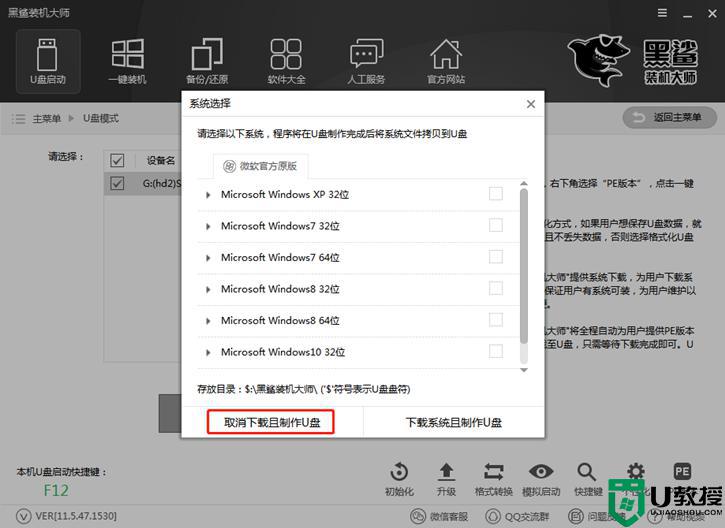Screen dimensions: 725x528
Task: Click the system list scrollbar thumb
Action: coord(523,266)
